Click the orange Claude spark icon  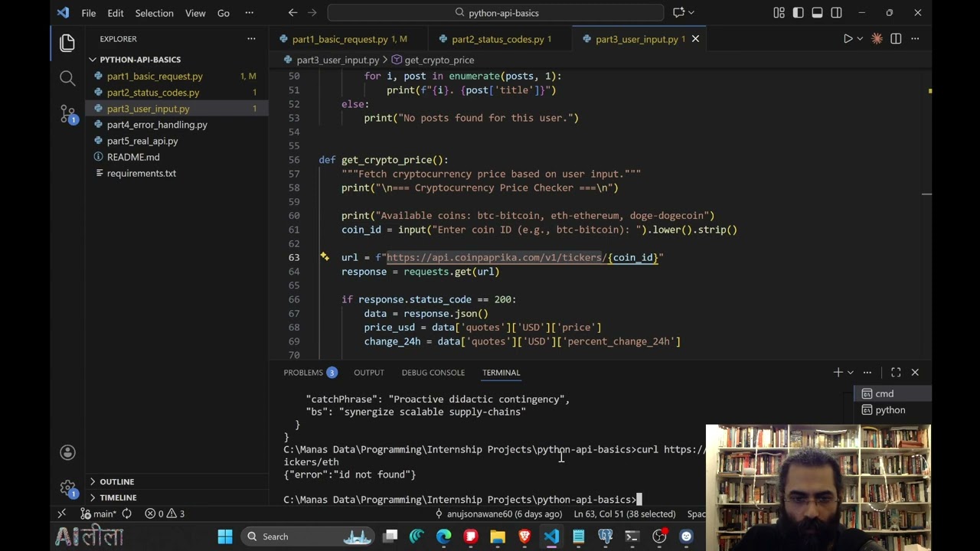click(877, 38)
